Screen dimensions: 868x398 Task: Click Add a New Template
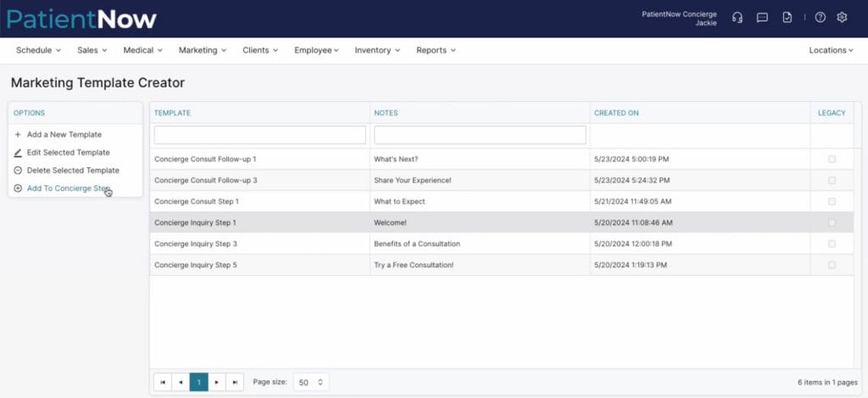coord(64,134)
